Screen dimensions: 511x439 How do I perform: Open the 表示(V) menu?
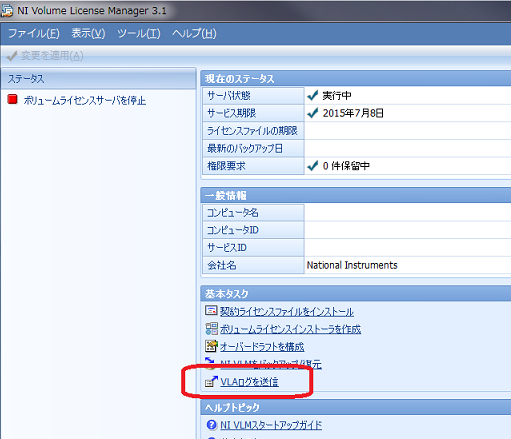[88, 33]
